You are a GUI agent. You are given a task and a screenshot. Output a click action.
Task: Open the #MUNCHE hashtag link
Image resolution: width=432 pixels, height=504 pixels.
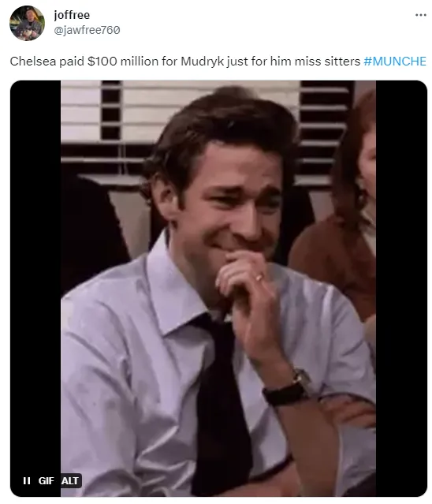pos(395,61)
